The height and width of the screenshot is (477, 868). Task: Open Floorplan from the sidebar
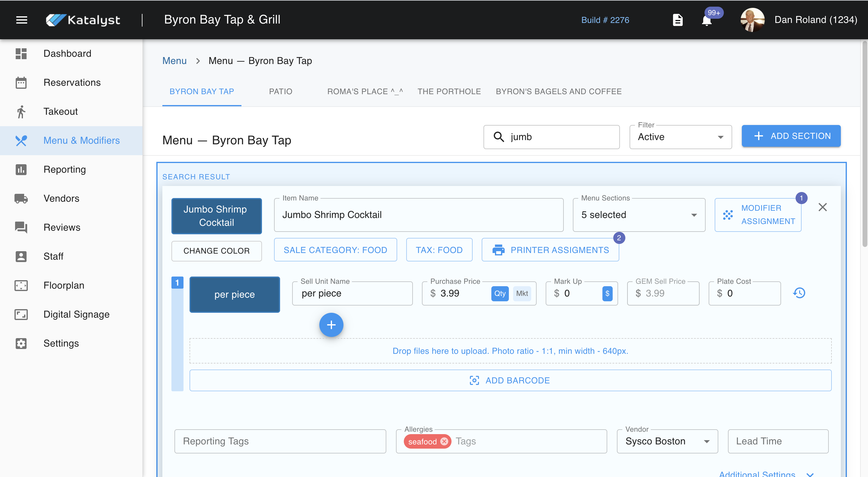point(64,285)
